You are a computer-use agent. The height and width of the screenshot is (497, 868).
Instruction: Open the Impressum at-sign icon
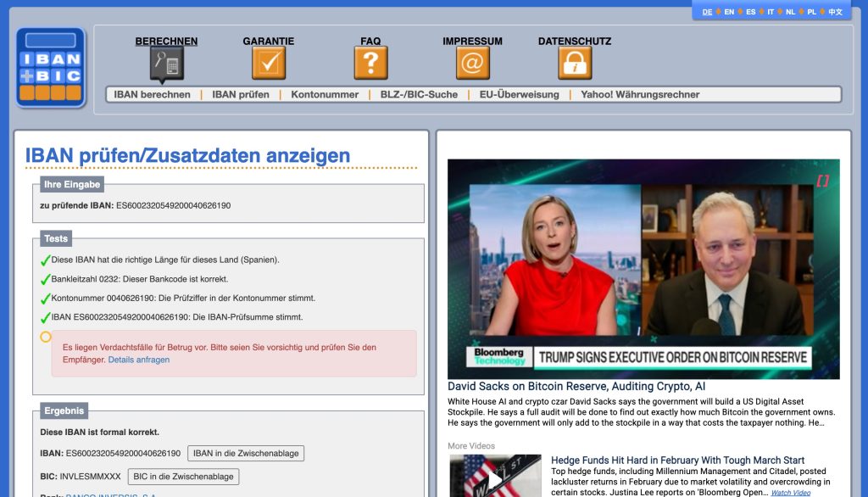point(473,63)
